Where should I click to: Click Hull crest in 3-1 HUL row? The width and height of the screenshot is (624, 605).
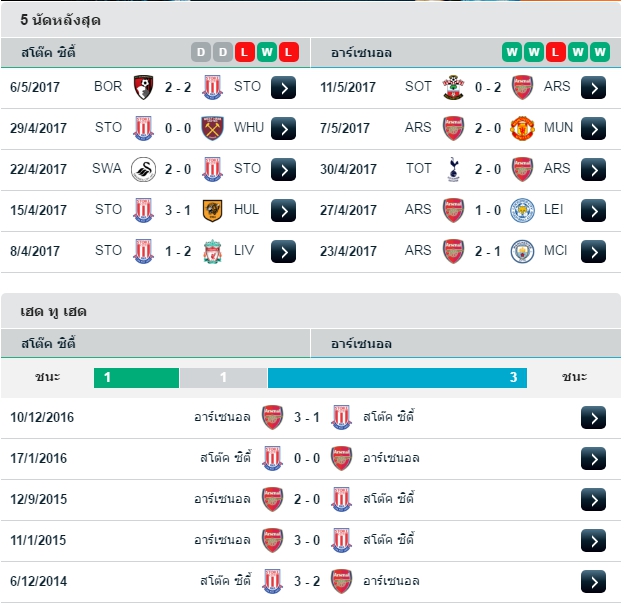(211, 210)
